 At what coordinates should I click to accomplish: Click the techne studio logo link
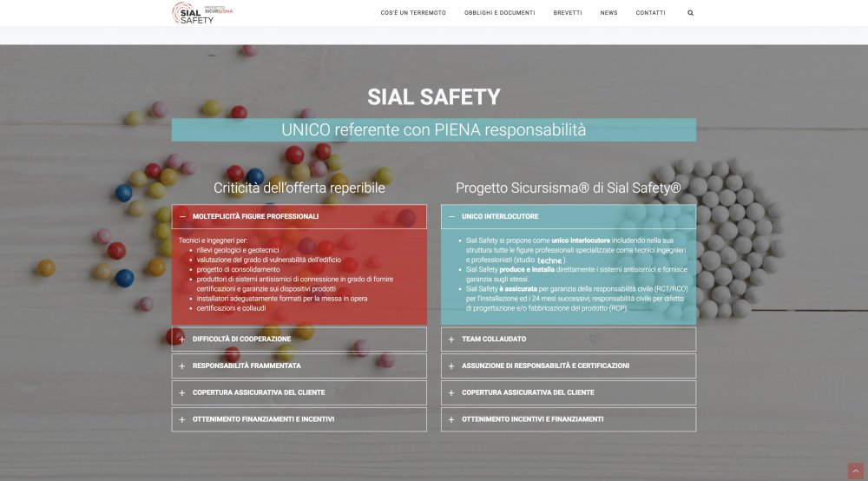tap(549, 260)
